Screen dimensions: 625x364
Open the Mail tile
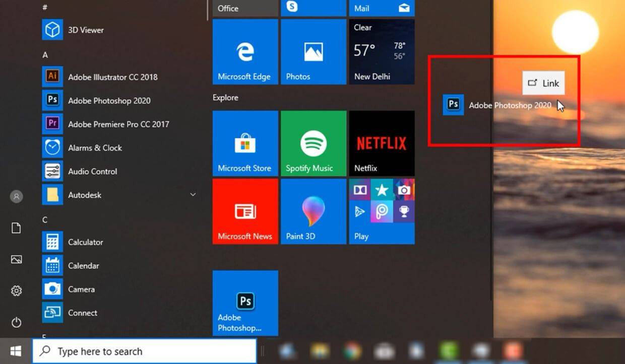[382, 8]
